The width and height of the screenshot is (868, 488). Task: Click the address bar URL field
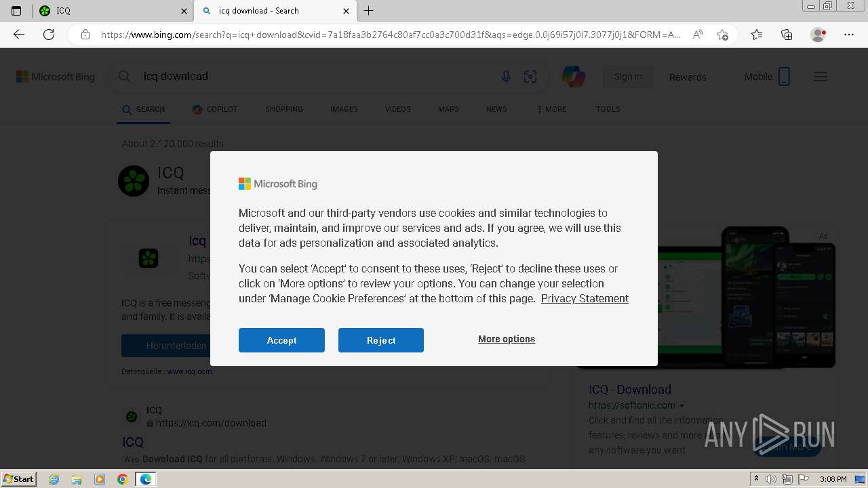[x=390, y=35]
